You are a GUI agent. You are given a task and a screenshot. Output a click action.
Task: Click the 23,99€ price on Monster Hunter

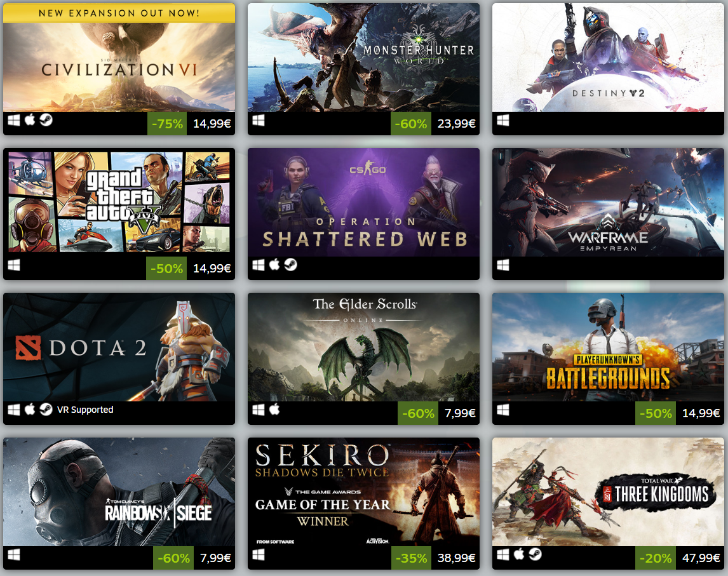[x=456, y=123]
